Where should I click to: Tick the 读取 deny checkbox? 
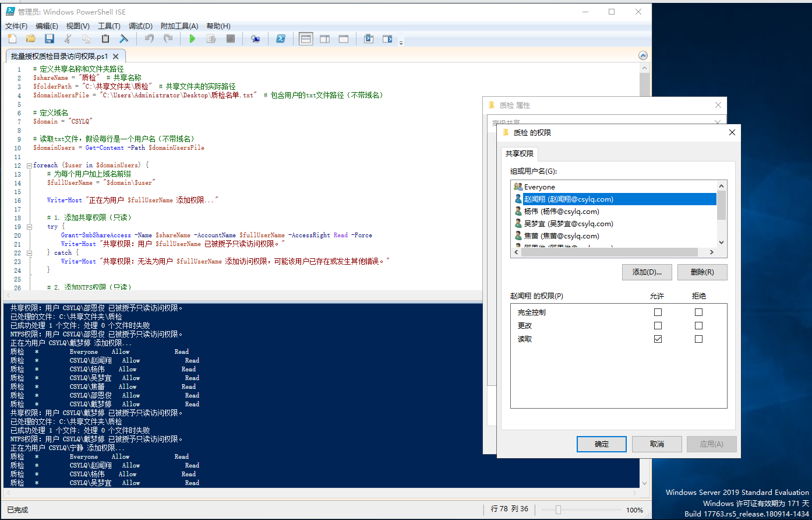coord(698,339)
